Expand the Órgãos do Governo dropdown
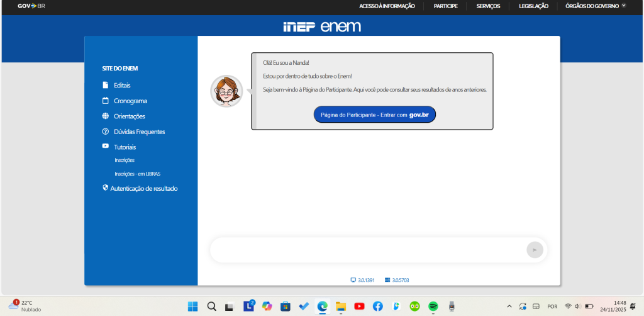Image resolution: width=644 pixels, height=316 pixels. click(596, 6)
